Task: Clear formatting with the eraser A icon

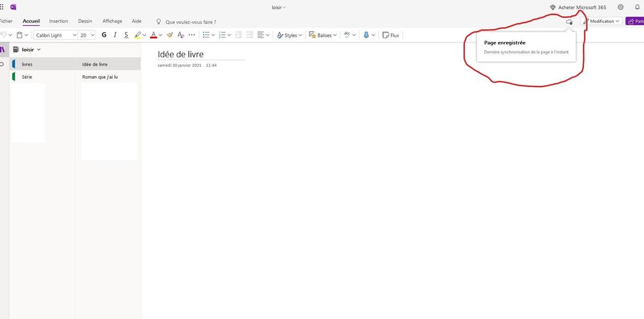Action: [181, 35]
